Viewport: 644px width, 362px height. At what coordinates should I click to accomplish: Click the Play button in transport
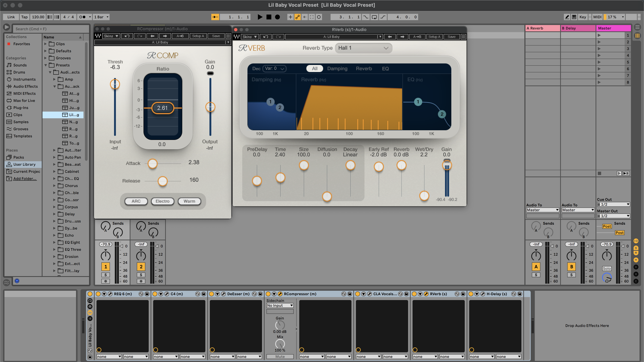260,17
